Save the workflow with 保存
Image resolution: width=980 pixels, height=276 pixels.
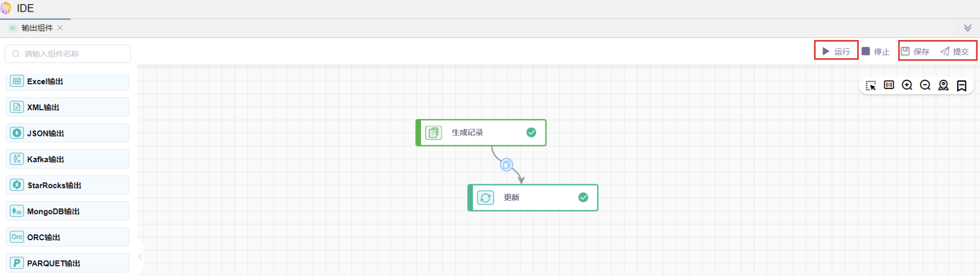(915, 52)
